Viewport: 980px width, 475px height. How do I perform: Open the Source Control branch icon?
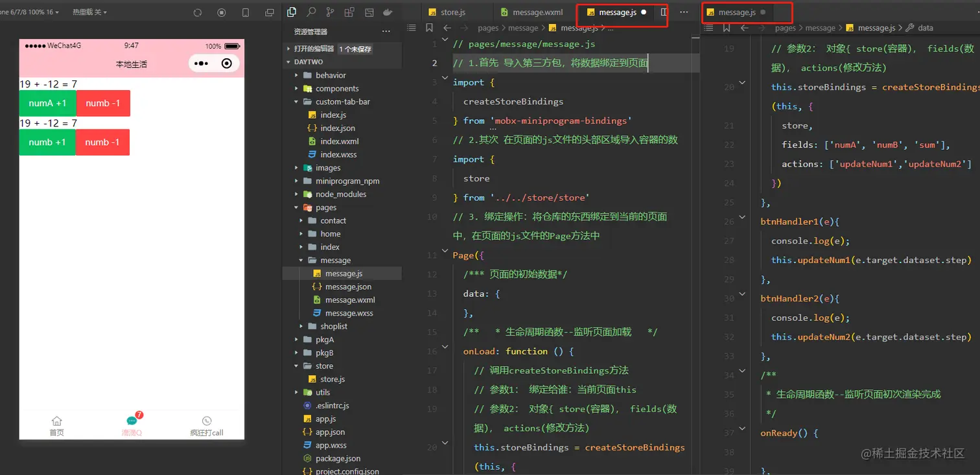[x=331, y=12]
